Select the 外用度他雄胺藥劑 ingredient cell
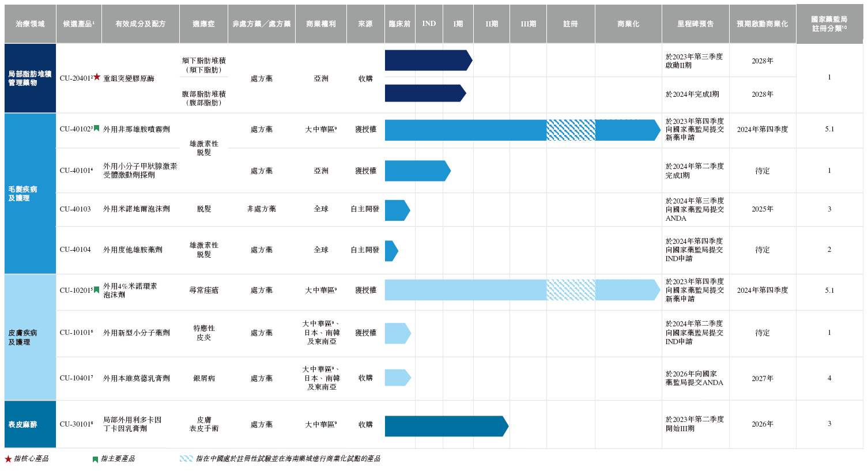868x471 pixels. click(133, 250)
